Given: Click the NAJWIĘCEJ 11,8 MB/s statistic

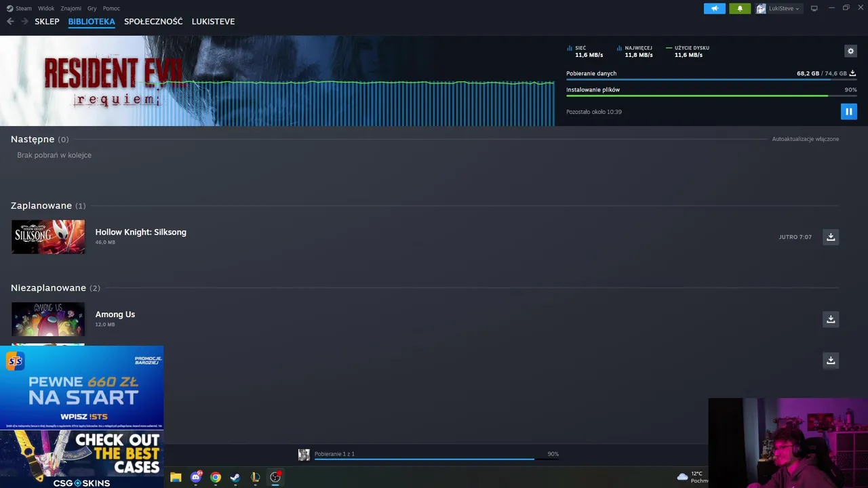Looking at the screenshot, I should [x=635, y=52].
